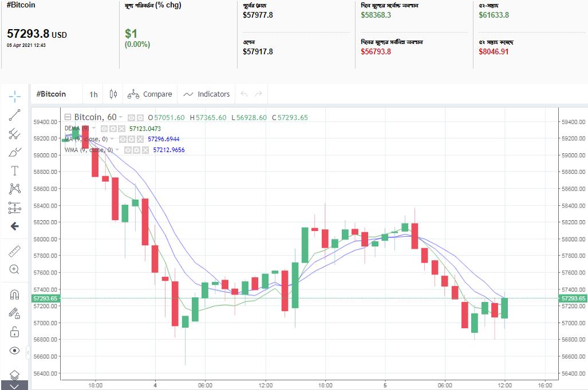The width and height of the screenshot is (588, 390).
Task: Open WMA (9, close, 0) settings
Action: click(136, 150)
